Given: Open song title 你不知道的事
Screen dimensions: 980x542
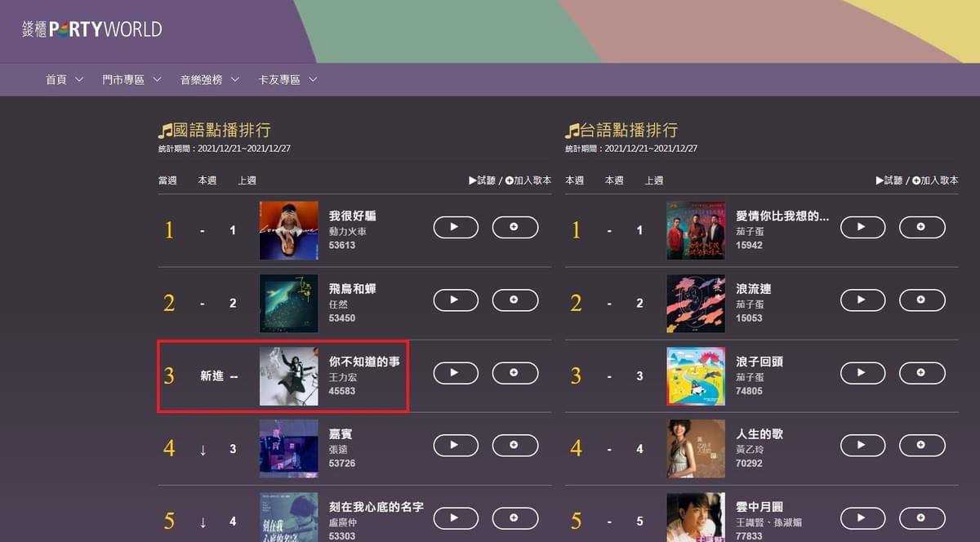Looking at the screenshot, I should (364, 361).
